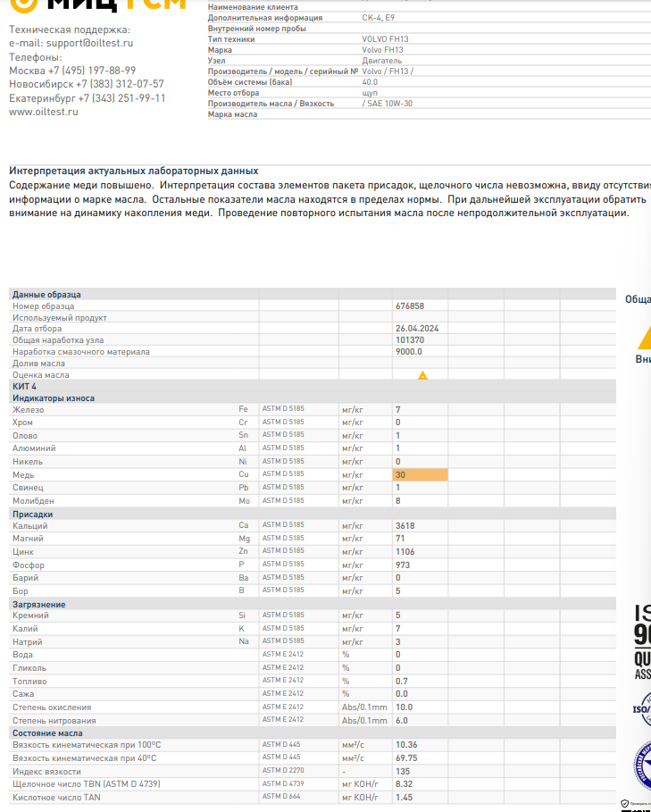
Task: Click the viscosity index value 135
Action: coord(403,772)
